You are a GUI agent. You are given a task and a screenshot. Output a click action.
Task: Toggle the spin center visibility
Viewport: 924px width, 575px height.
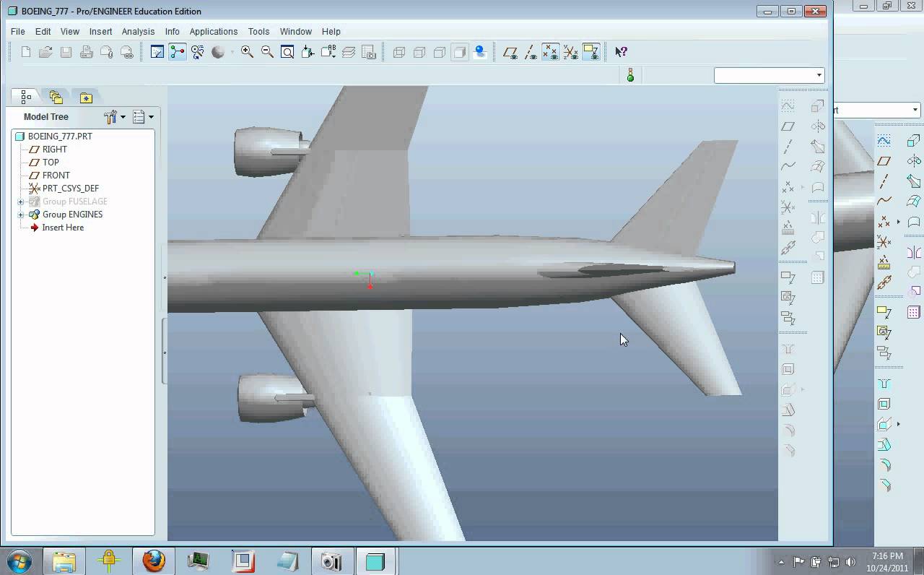(x=480, y=51)
